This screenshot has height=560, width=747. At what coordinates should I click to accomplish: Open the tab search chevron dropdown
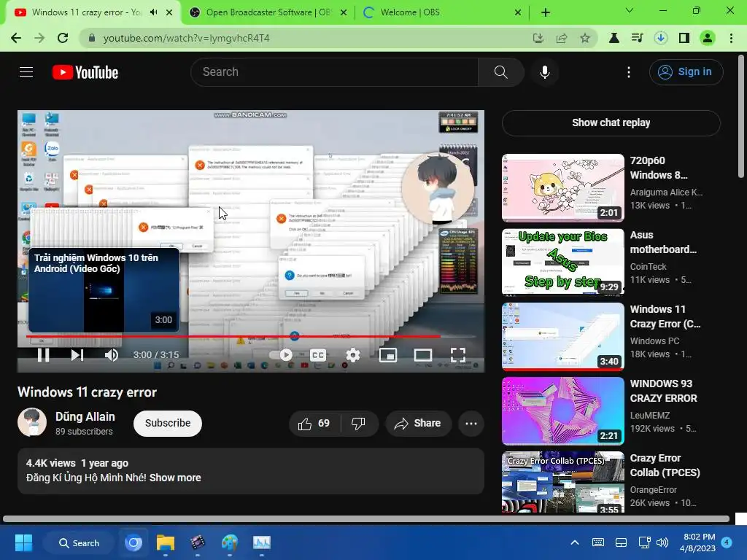(630, 10)
